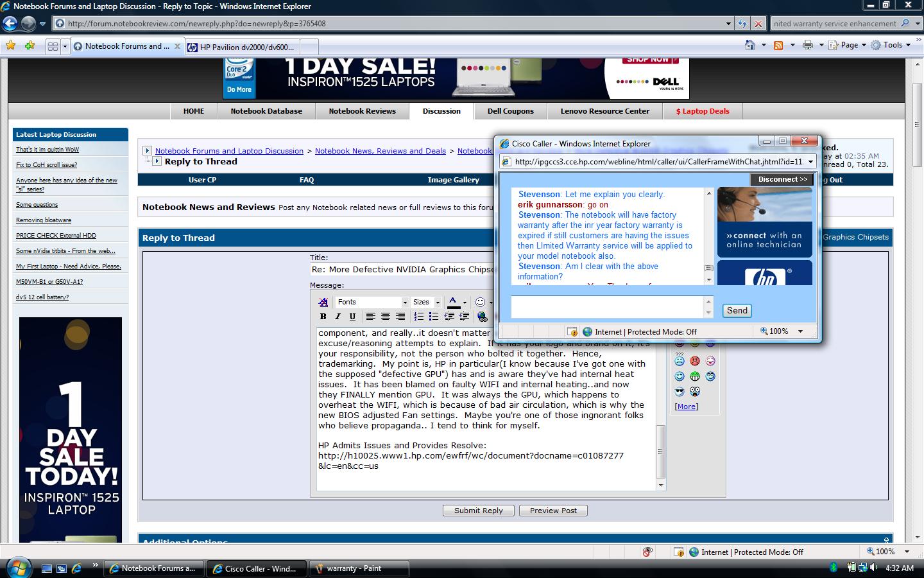Open the HOME site navigation item
This screenshot has height=578, width=924.
(x=194, y=111)
